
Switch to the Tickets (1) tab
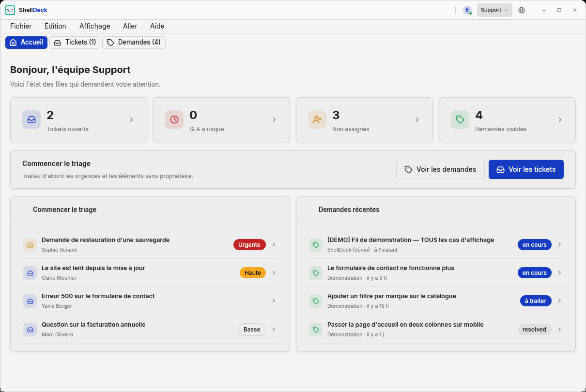[75, 43]
